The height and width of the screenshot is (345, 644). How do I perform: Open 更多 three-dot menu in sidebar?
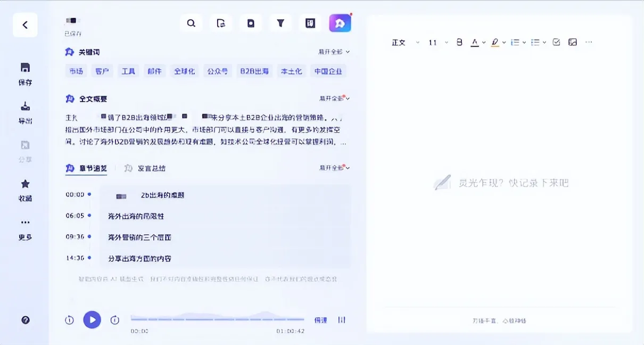[25, 229]
